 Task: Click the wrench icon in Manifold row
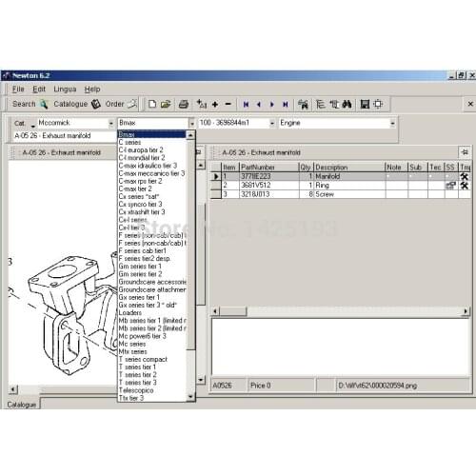[465, 177]
